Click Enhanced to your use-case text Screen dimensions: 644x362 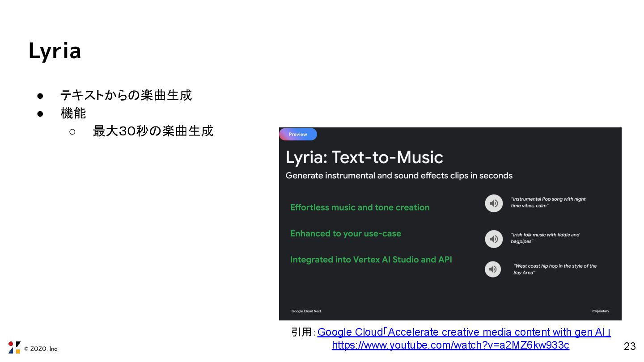tap(345, 233)
